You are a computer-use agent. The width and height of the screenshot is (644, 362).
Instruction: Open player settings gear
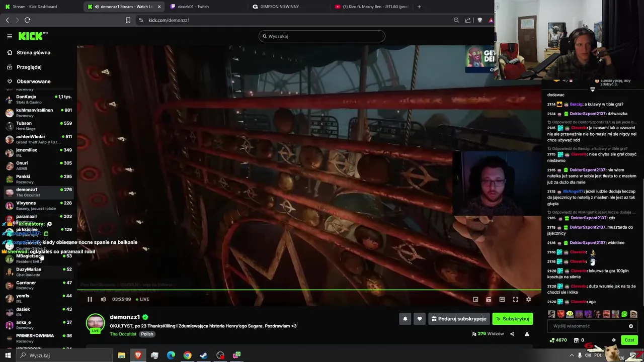point(528,299)
